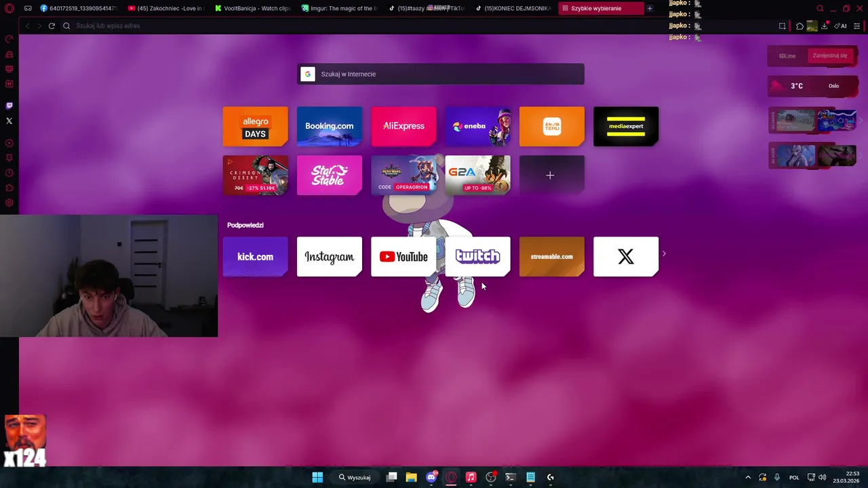Click the Szukaj w Internecie search box
Viewport: 868px width, 488px height.
pos(441,74)
